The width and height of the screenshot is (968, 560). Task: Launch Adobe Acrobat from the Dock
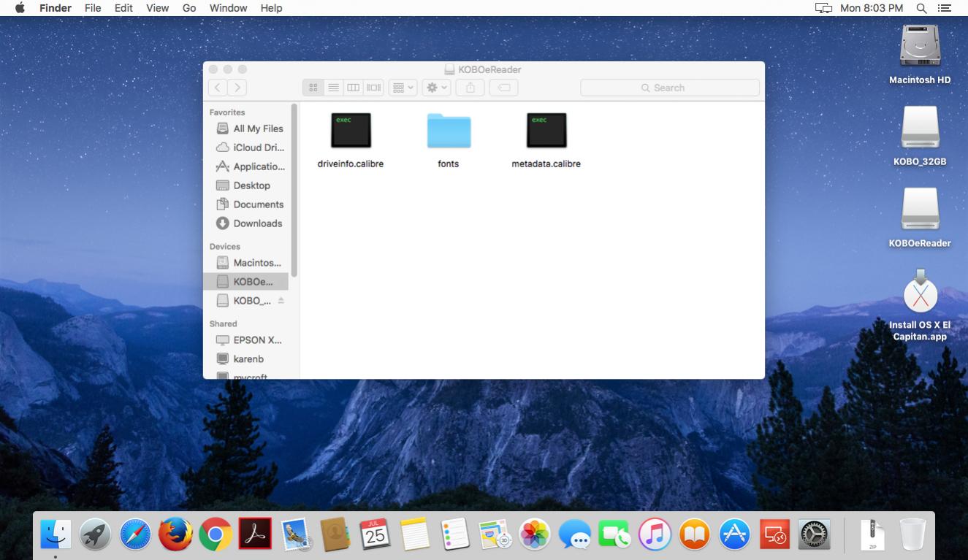255,535
